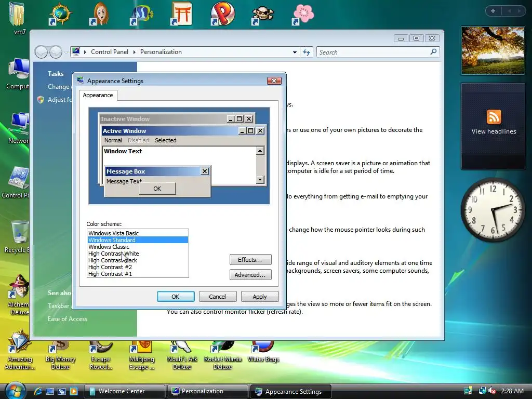Select High Contrast #1 scheme
This screenshot has width=532, height=399.
pos(137,274)
